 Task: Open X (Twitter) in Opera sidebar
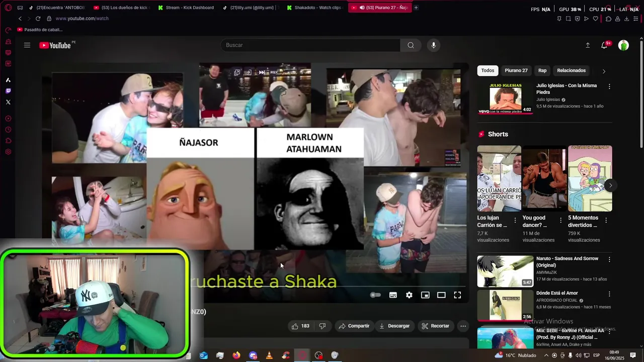click(x=8, y=102)
